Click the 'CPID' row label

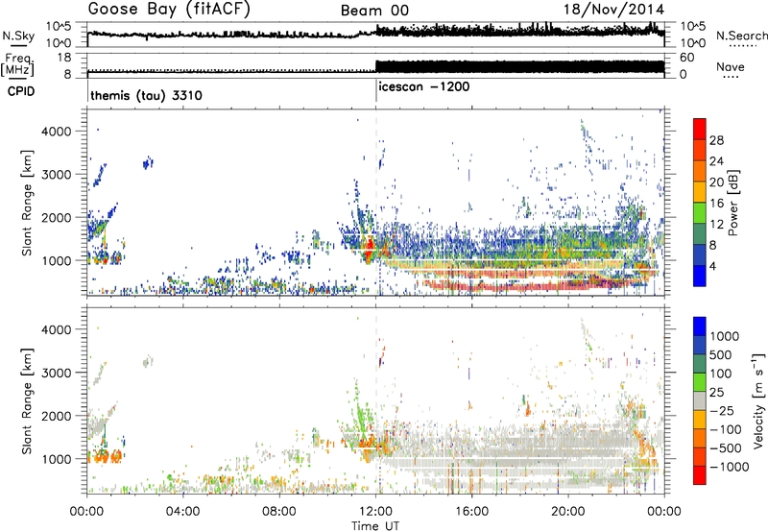(x=21, y=91)
